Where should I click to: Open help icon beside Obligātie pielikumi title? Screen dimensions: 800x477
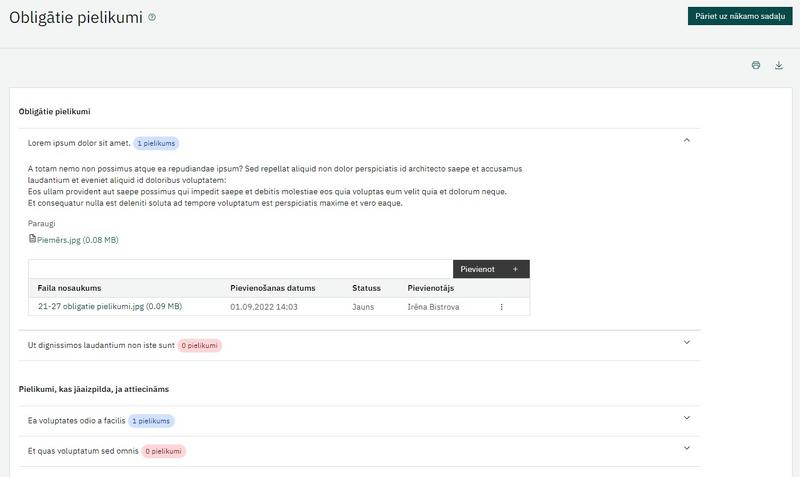tap(152, 17)
